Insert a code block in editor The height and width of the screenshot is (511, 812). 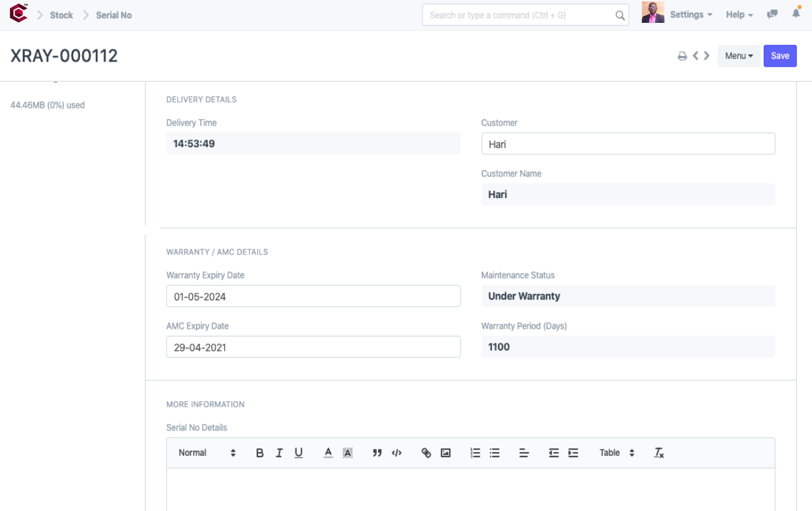pos(396,453)
